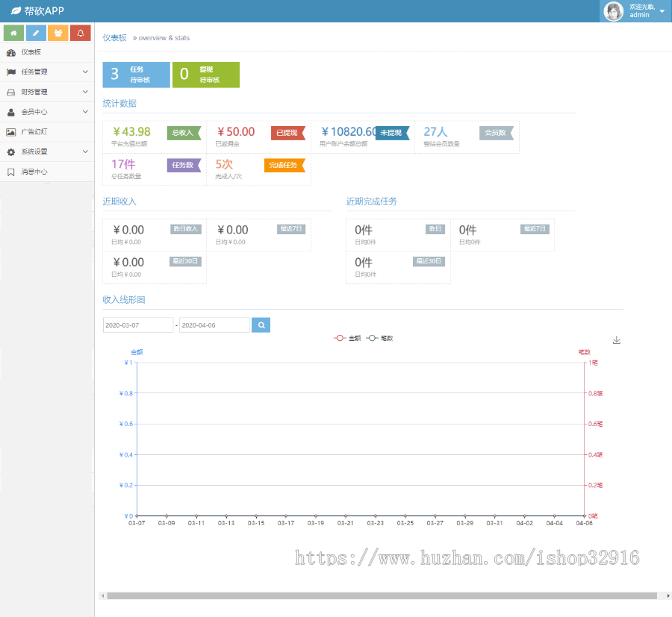Click the green home shortcut button
The height and width of the screenshot is (617, 672).
[x=13, y=33]
